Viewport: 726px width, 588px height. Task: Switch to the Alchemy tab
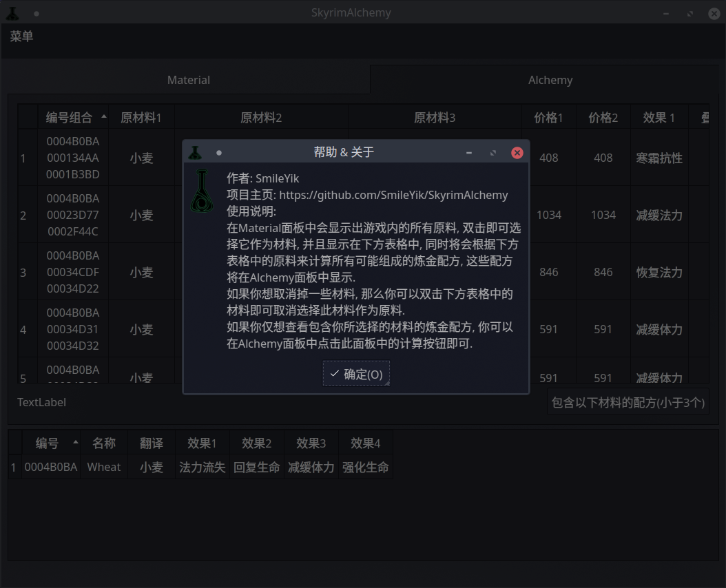pos(550,80)
